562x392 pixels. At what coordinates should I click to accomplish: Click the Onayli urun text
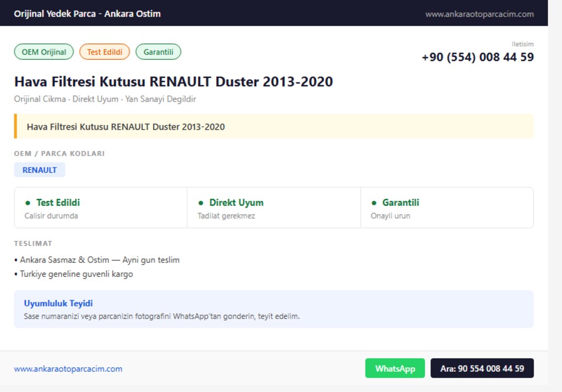click(390, 216)
